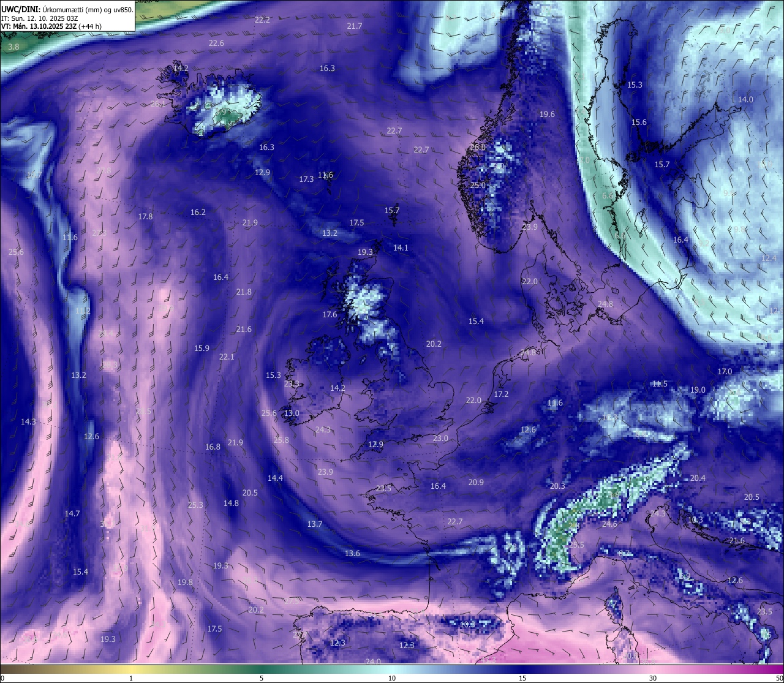
Task: Click the map value '24.0'
Action: (373, 661)
